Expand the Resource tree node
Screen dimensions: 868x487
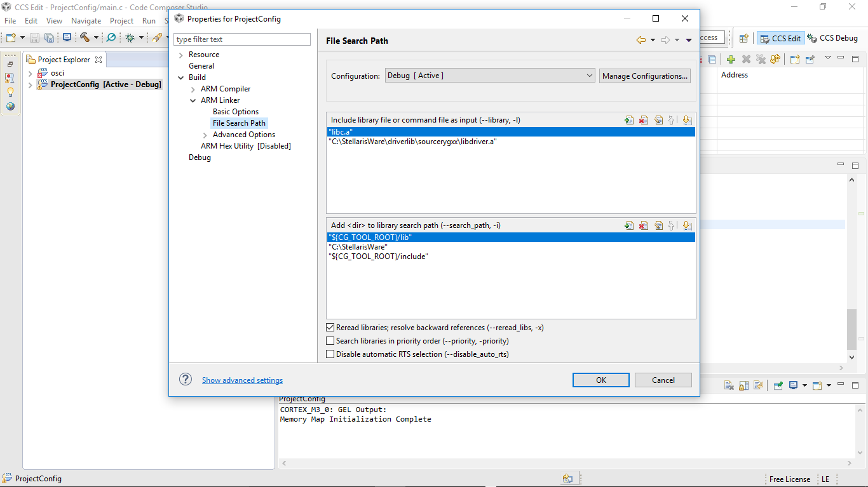181,55
